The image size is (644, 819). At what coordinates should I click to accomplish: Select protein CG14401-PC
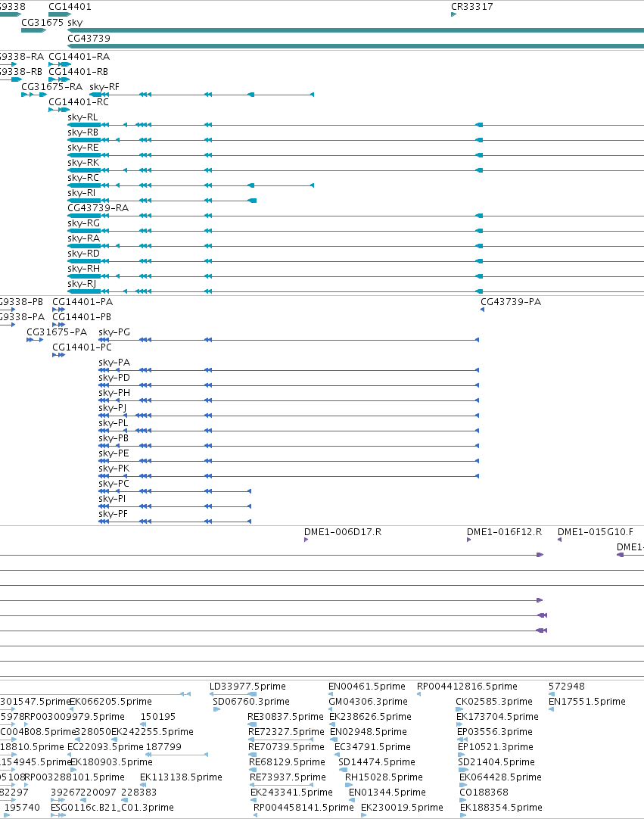tap(58, 355)
